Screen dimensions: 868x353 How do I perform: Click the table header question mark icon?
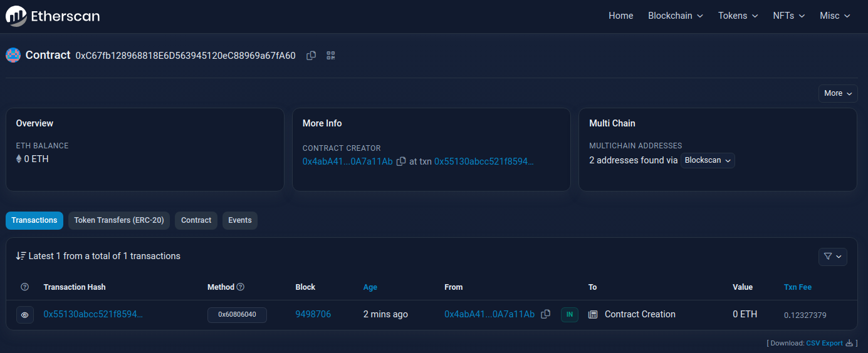click(x=25, y=287)
